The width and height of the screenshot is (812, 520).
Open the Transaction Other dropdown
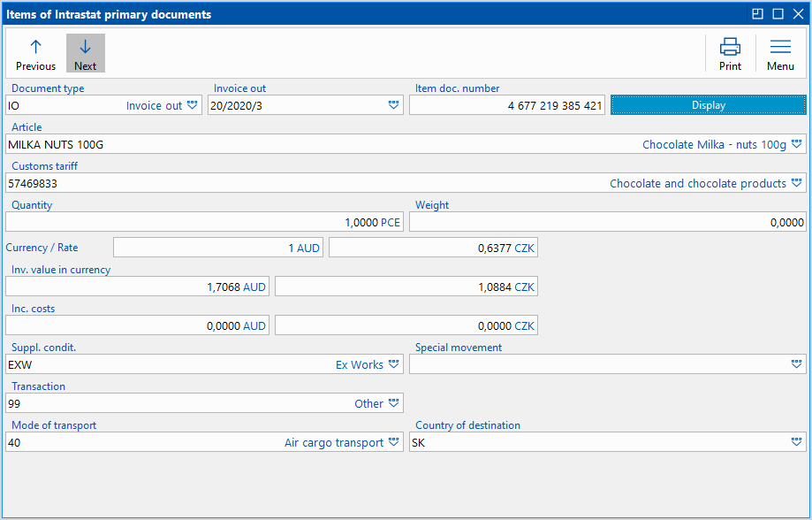point(393,403)
